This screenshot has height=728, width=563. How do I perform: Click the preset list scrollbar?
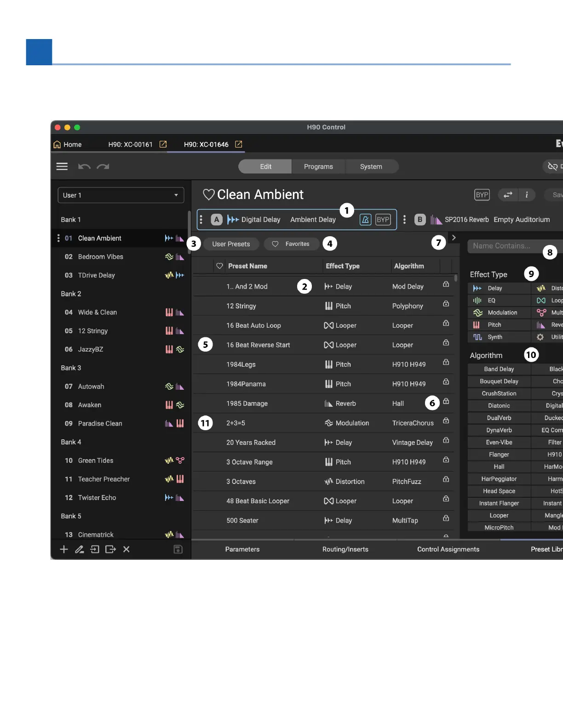click(x=456, y=278)
